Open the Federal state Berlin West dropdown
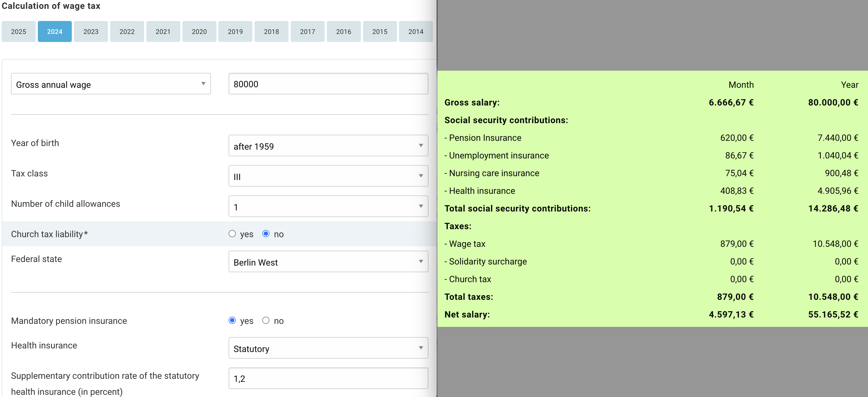 pyautogui.click(x=328, y=262)
